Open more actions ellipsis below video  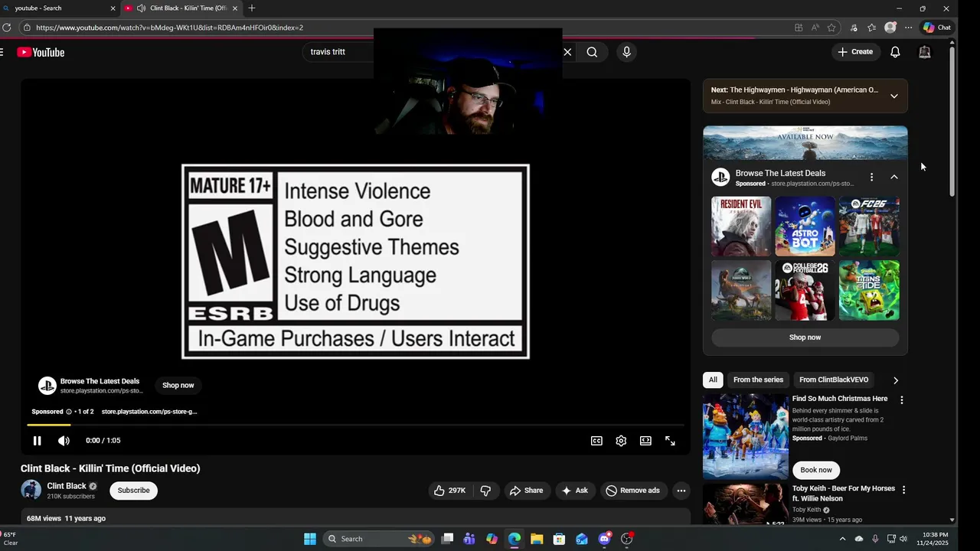coord(681,491)
